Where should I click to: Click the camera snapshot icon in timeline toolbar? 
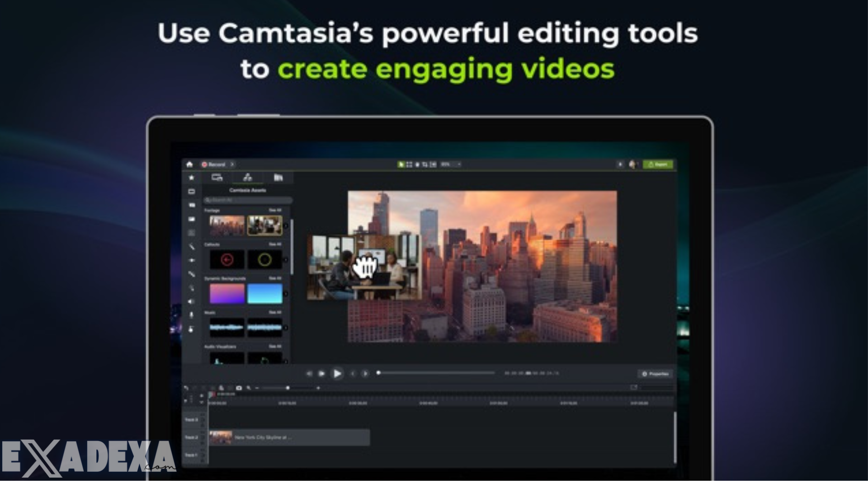239,388
